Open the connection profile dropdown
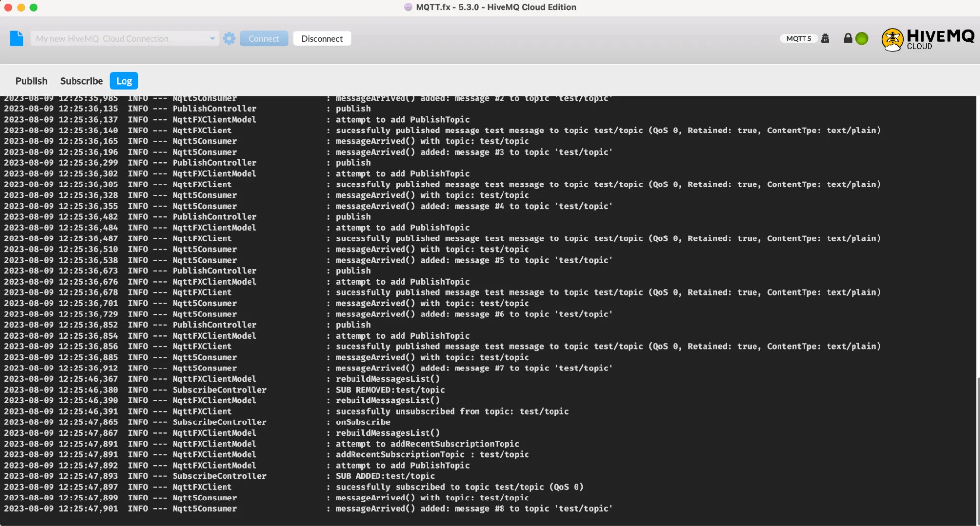This screenshot has height=526, width=980. point(125,38)
